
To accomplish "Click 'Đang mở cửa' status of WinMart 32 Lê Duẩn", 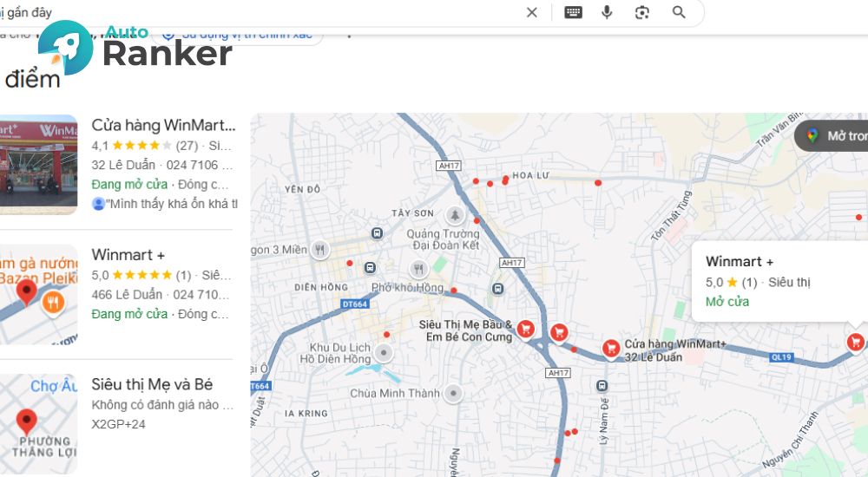I will 129,184.
